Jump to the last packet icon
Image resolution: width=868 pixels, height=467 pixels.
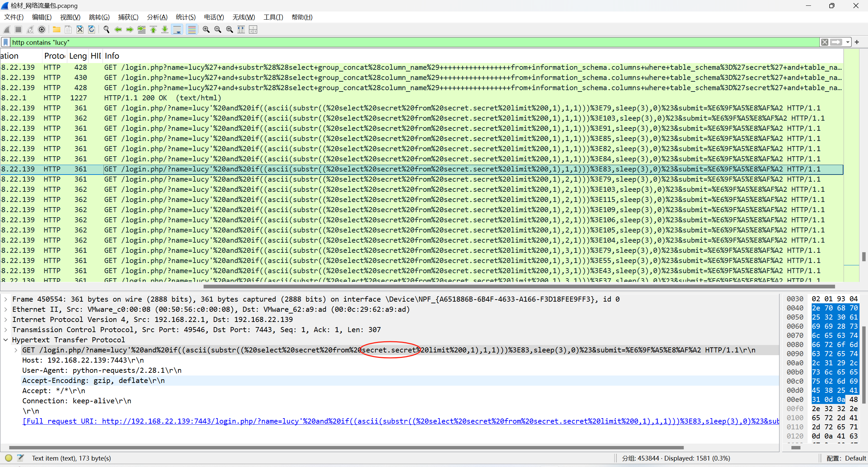click(x=165, y=30)
